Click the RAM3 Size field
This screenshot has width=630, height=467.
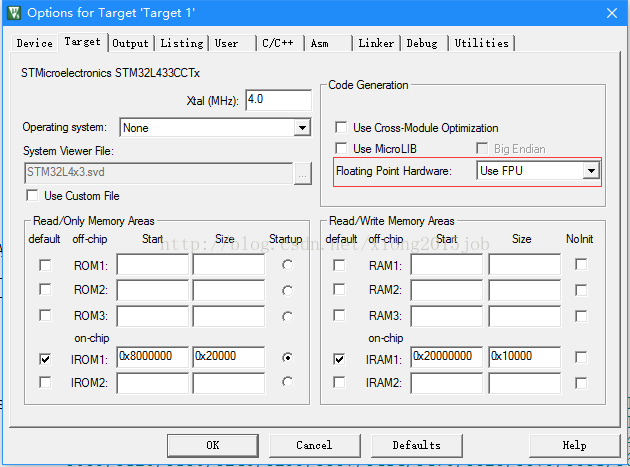[524, 316]
